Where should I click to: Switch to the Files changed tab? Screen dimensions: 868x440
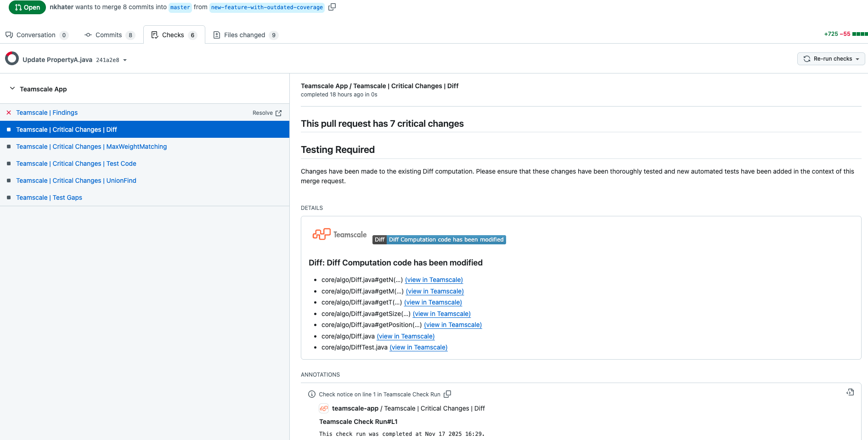pyautogui.click(x=244, y=34)
